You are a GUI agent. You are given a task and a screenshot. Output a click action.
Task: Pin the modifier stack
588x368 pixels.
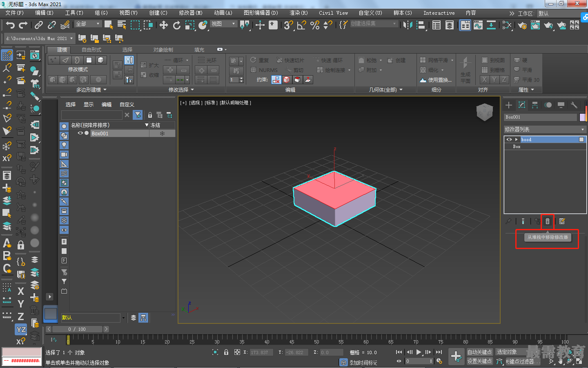pyautogui.click(x=508, y=221)
